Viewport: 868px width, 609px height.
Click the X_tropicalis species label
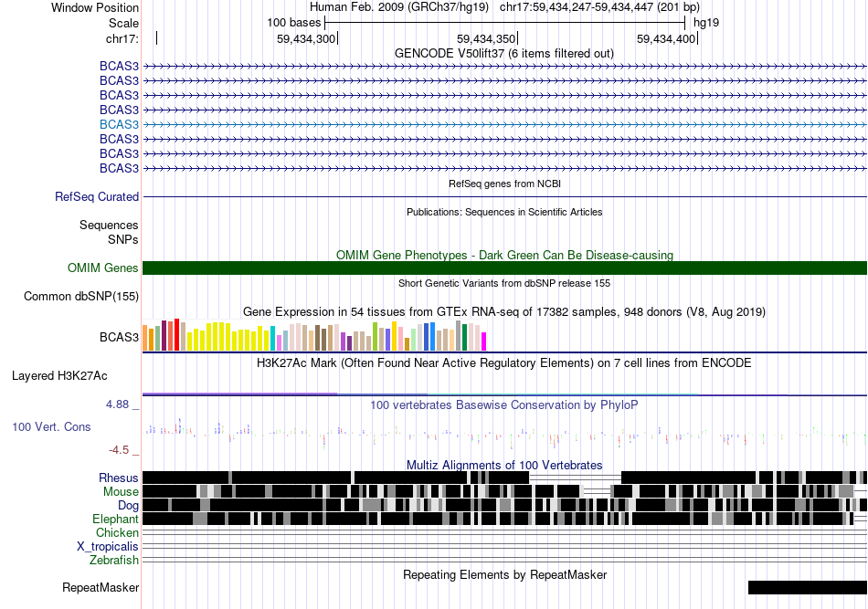pos(108,547)
